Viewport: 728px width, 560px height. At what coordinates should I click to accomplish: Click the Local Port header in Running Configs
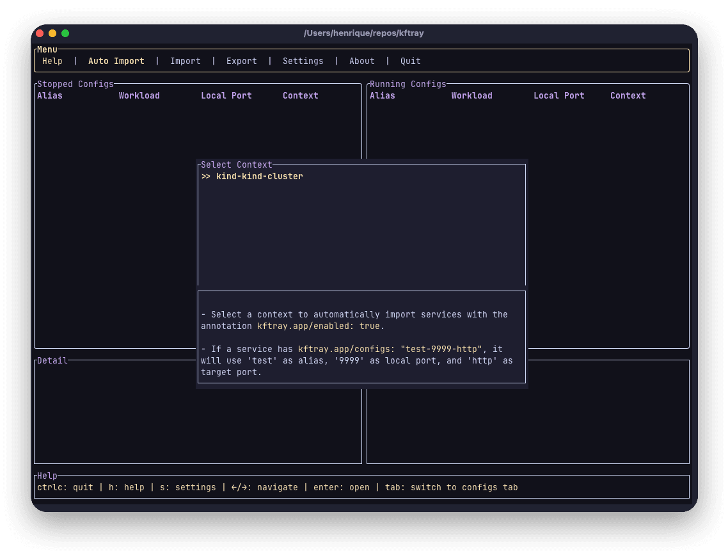click(558, 95)
